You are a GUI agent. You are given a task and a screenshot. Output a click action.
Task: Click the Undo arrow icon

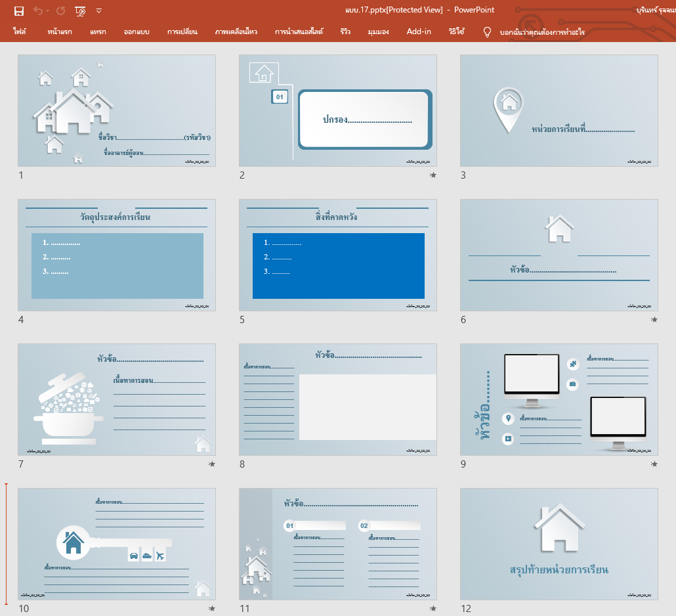coord(38,11)
